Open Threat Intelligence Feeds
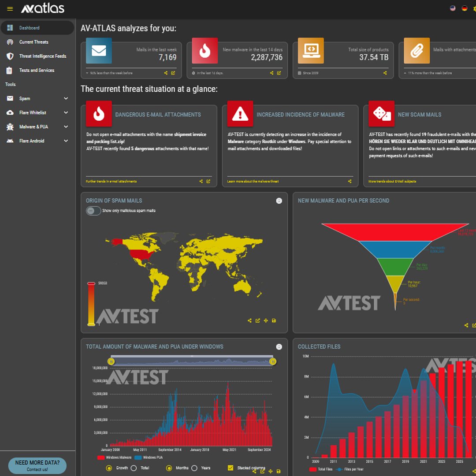Viewport: 476px width, 476px height. 37,56
